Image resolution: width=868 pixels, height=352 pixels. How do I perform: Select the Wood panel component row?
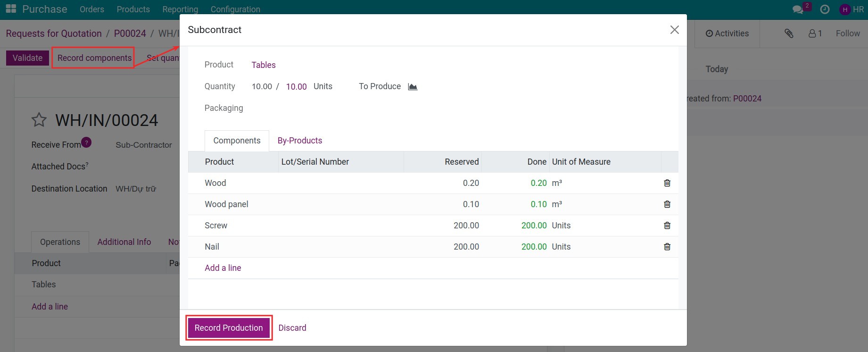(x=433, y=204)
